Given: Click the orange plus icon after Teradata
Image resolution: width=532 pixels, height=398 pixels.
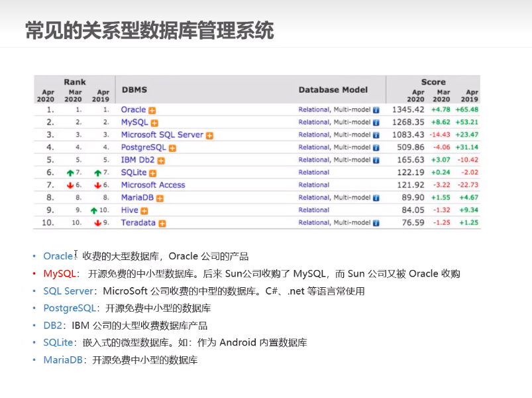Looking at the screenshot, I should [x=162, y=224].
